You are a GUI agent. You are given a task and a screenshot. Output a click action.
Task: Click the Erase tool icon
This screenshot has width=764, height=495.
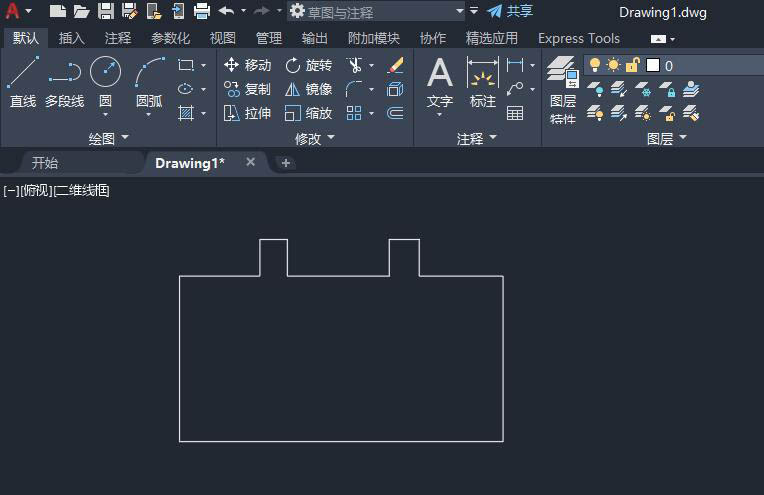[x=395, y=65]
